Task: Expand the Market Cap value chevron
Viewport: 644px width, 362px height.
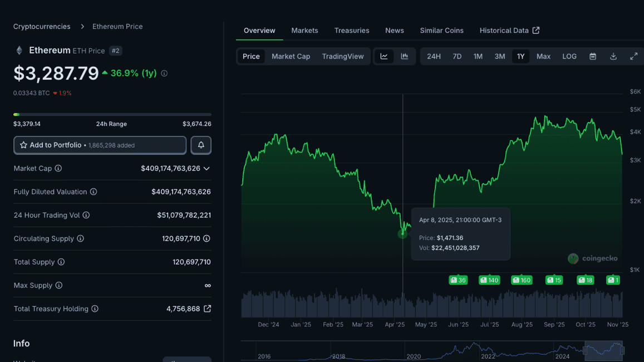Action: [207, 168]
